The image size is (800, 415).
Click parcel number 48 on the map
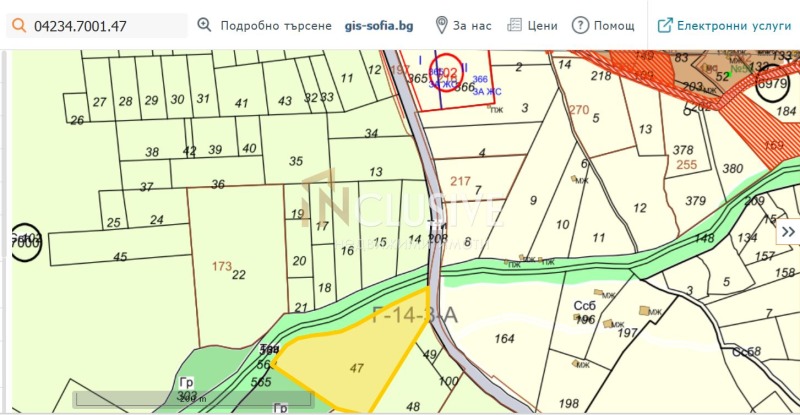(413, 406)
